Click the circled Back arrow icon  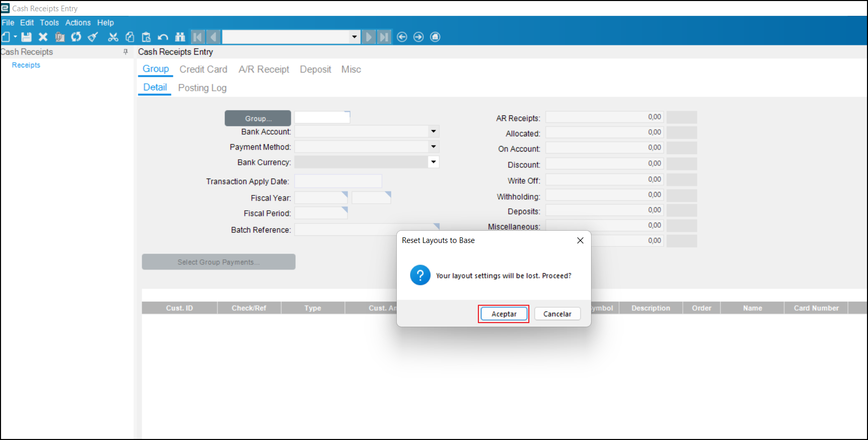click(402, 37)
